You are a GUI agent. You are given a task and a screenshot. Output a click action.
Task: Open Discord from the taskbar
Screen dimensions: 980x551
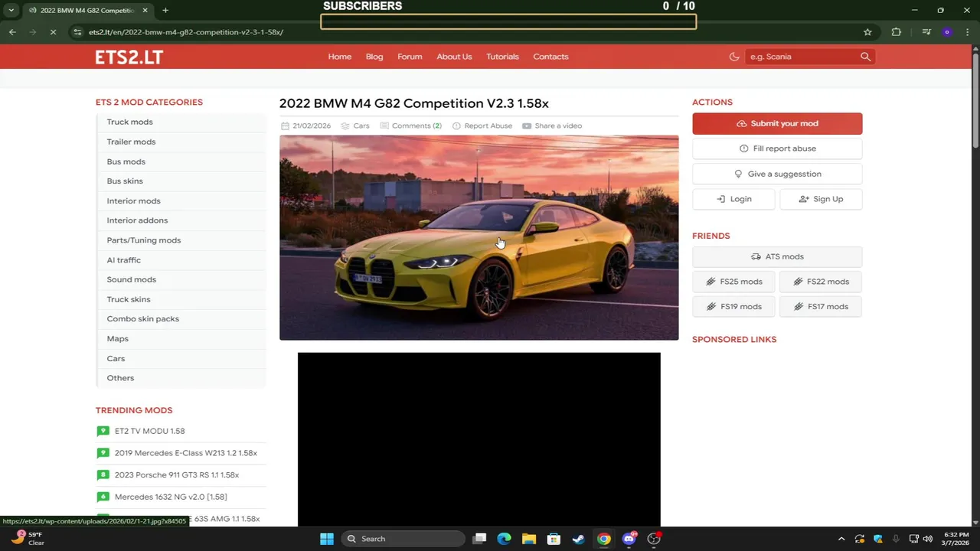pyautogui.click(x=629, y=539)
